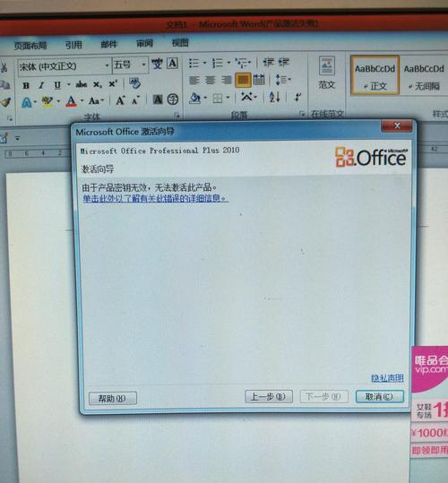Close the Office activation wizard dialog
Image resolution: width=448 pixels, height=483 pixels.
(x=397, y=125)
